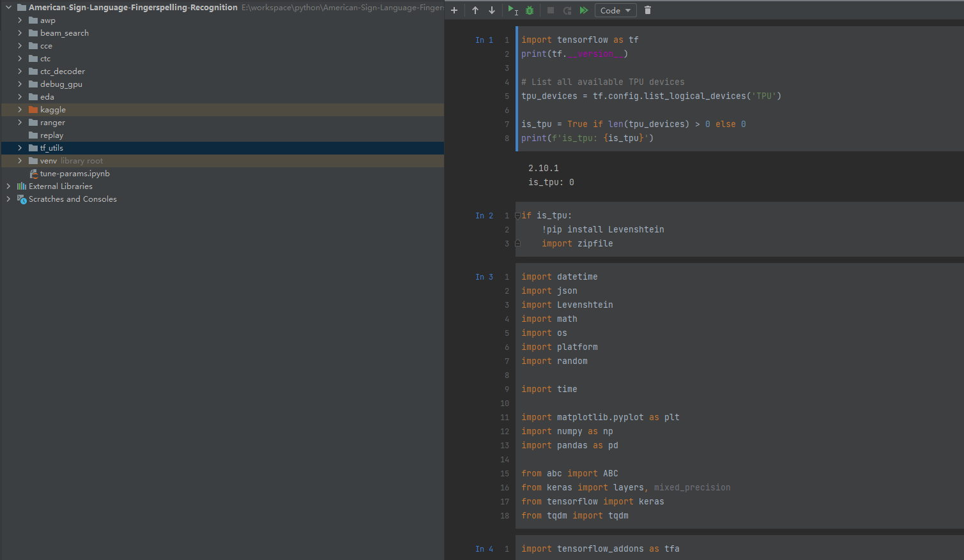This screenshot has height=560, width=964.
Task: Click the tune-params.ipynb notebook icon
Action: click(34, 174)
